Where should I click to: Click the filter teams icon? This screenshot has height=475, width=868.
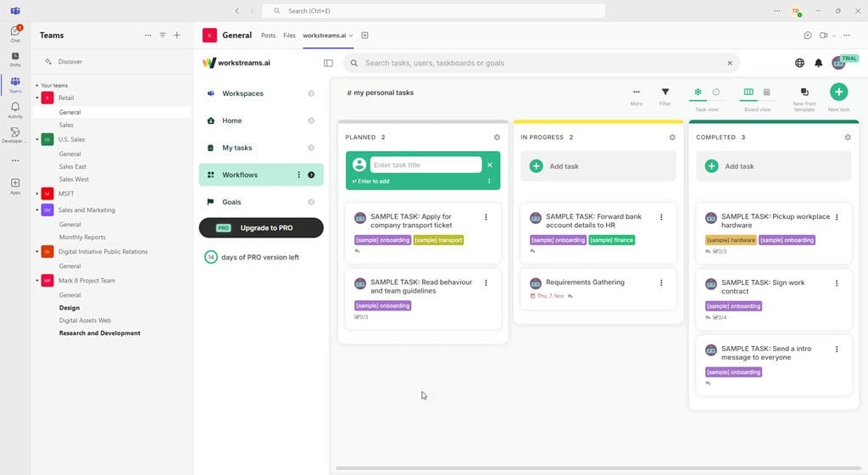tap(163, 35)
